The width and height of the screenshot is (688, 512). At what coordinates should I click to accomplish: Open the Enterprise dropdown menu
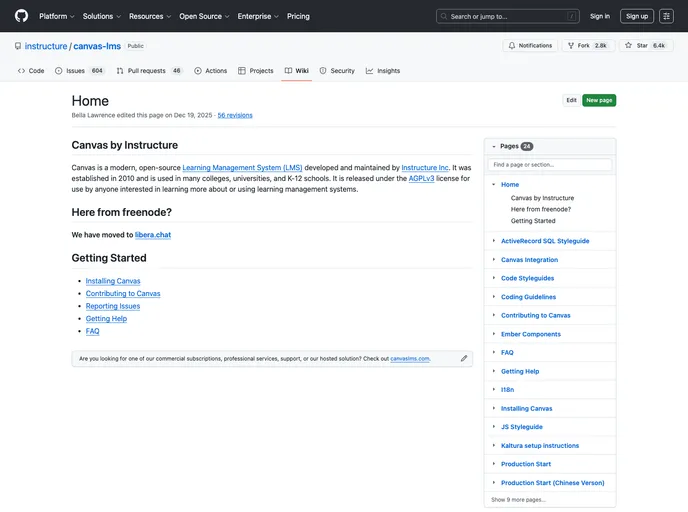click(x=258, y=16)
